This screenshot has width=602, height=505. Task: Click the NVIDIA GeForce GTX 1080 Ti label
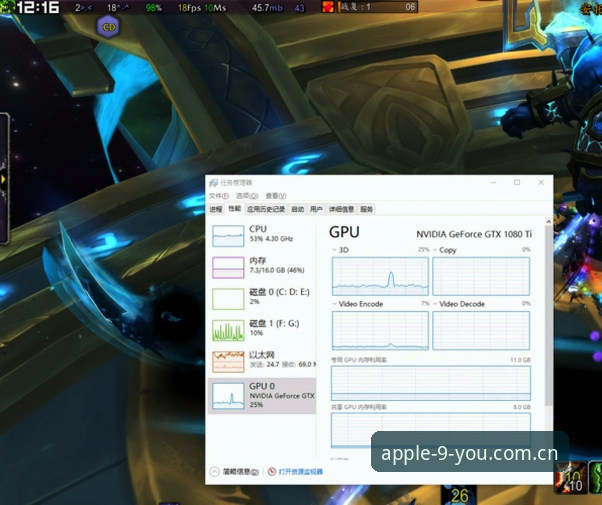tap(474, 234)
